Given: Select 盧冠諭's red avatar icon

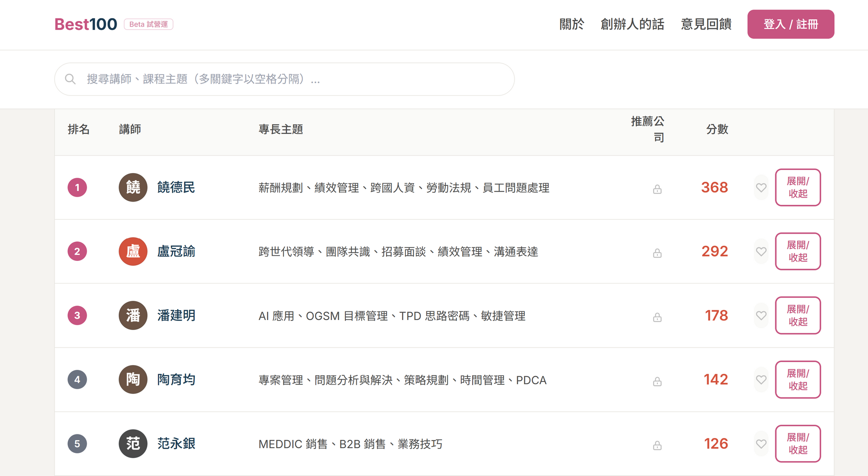Looking at the screenshot, I should (133, 251).
